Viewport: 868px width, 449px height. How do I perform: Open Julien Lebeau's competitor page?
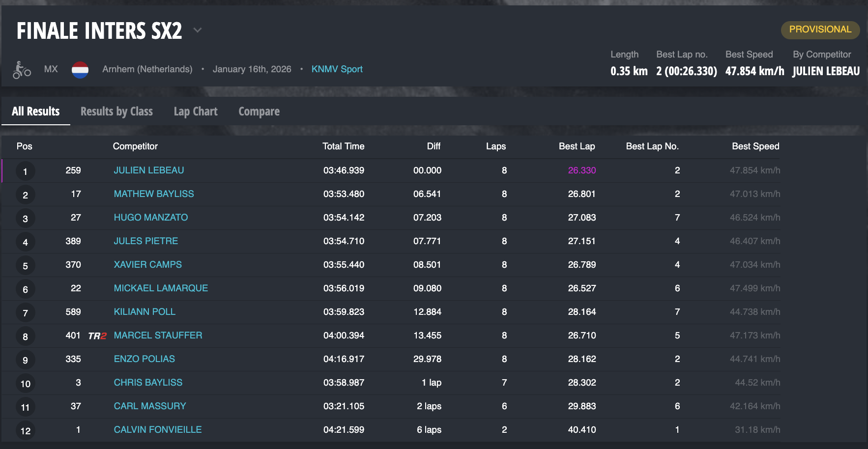click(149, 170)
